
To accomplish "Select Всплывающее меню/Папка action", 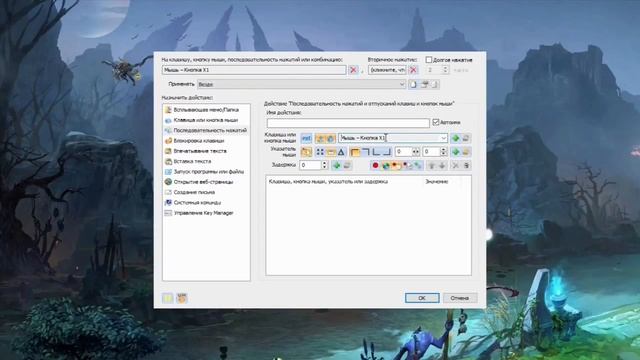I will coord(206,110).
